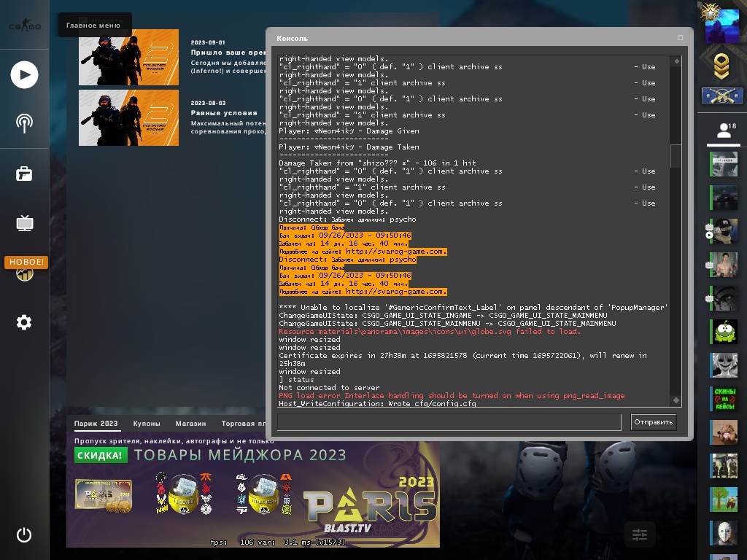Select the second Paris 2023 sticker capsule item
This screenshot has width=747, height=560.
(263, 494)
